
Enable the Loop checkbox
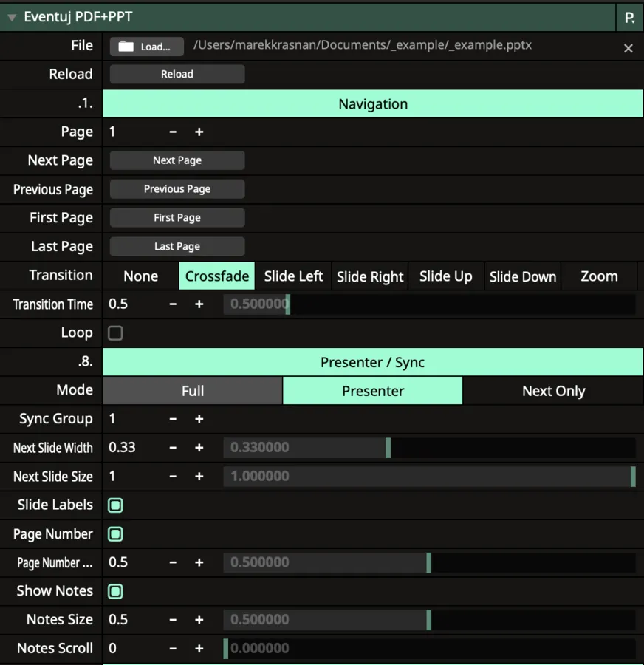tap(115, 333)
